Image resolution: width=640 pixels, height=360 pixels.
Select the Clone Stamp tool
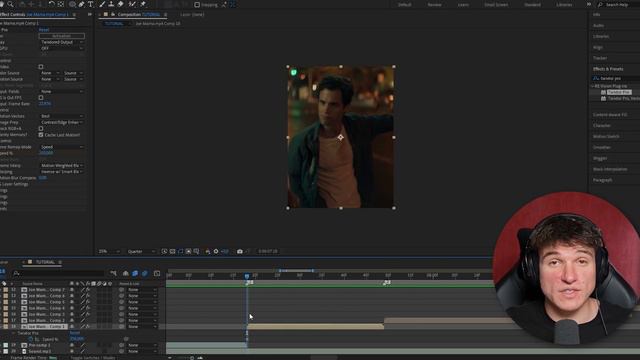(x=111, y=4)
